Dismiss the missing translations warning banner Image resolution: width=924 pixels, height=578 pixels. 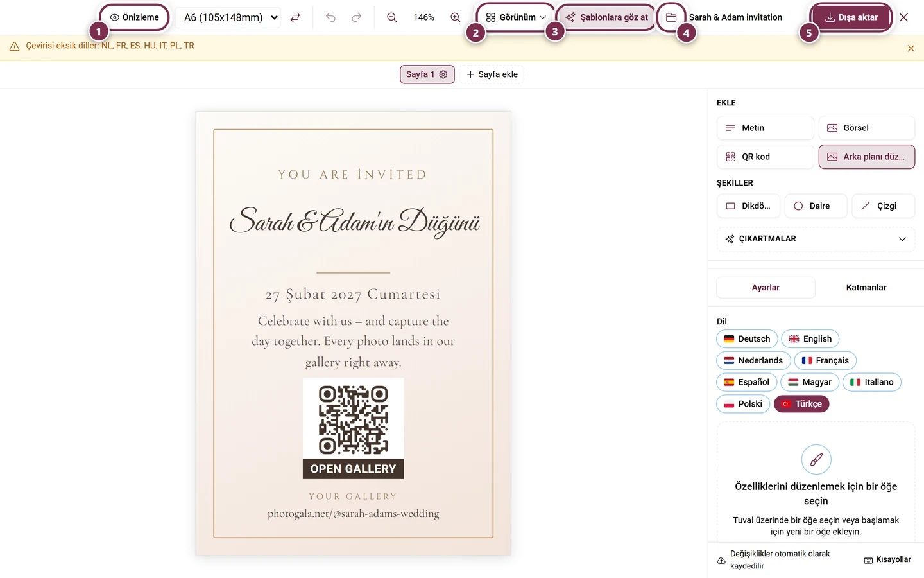point(911,49)
